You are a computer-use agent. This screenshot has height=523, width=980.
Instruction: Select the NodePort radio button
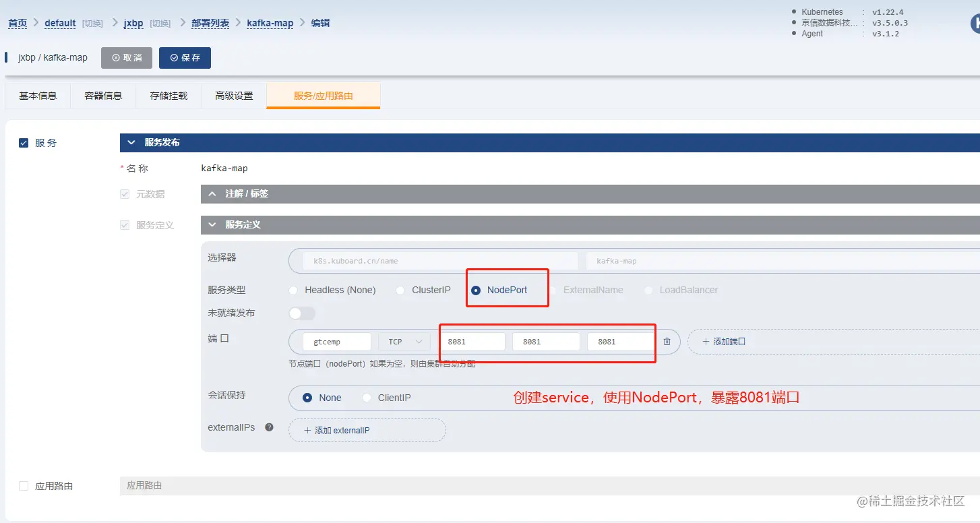476,290
